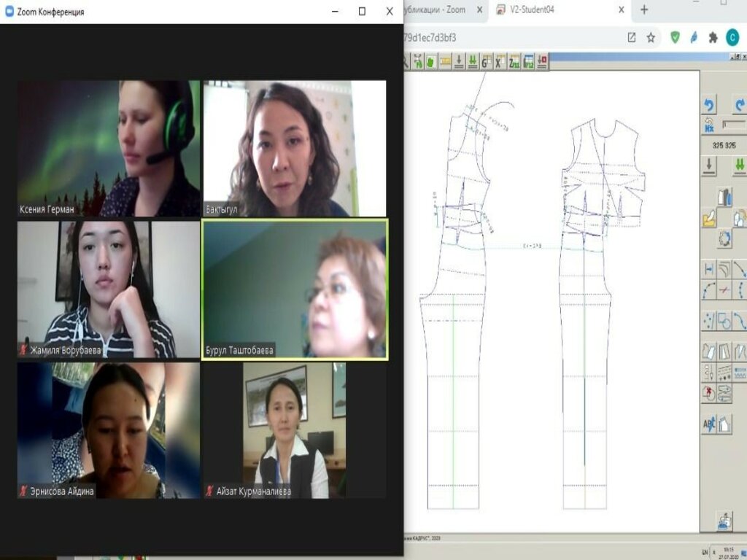Click the yellow folder with feather icon
This screenshot has height=560, width=747.
pos(709,218)
